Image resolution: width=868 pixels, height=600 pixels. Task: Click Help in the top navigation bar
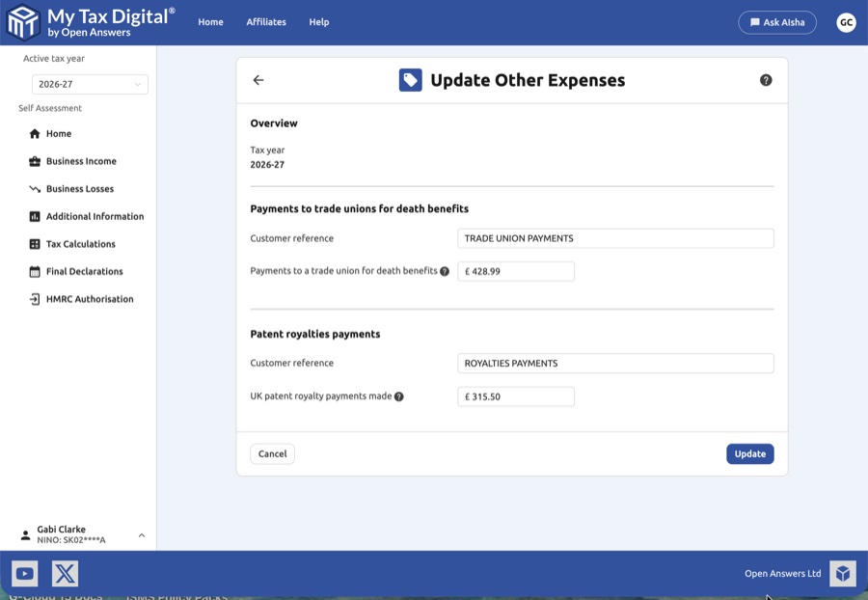[x=319, y=22]
